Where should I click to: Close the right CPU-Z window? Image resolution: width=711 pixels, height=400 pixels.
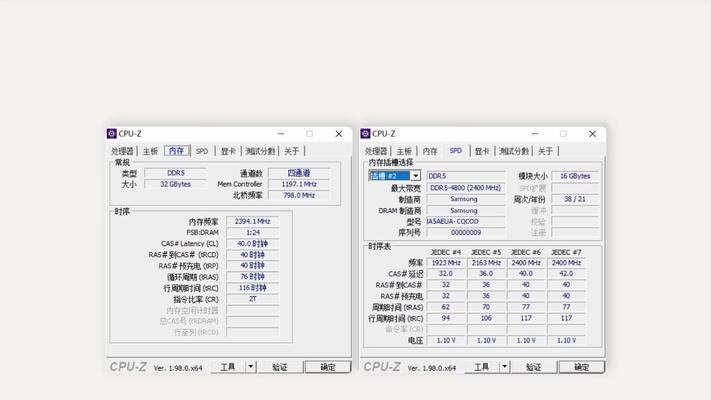coord(593,134)
